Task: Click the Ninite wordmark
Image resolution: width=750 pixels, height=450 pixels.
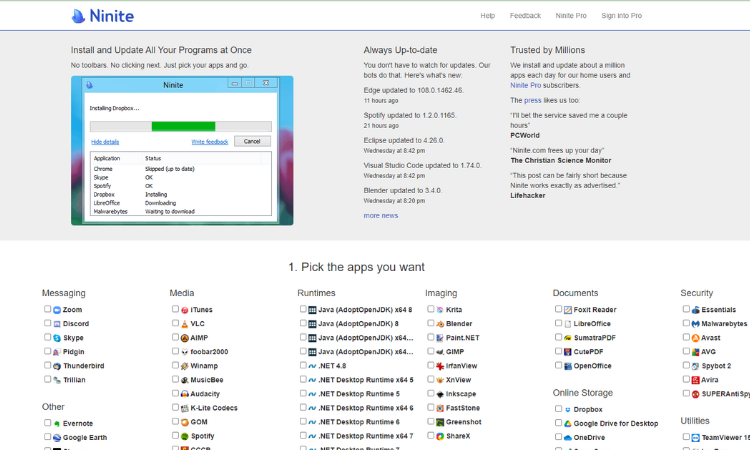Action: pos(111,16)
